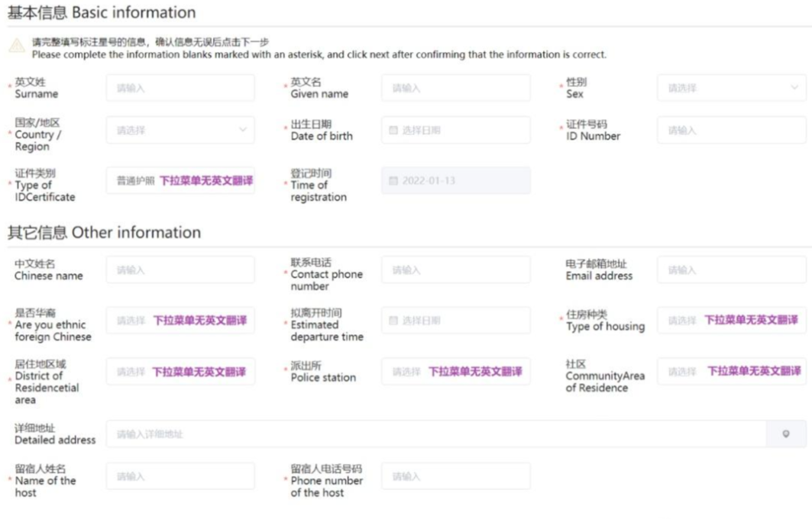Click the Chinese name input field
This screenshot has height=519, width=812.
coord(180,270)
